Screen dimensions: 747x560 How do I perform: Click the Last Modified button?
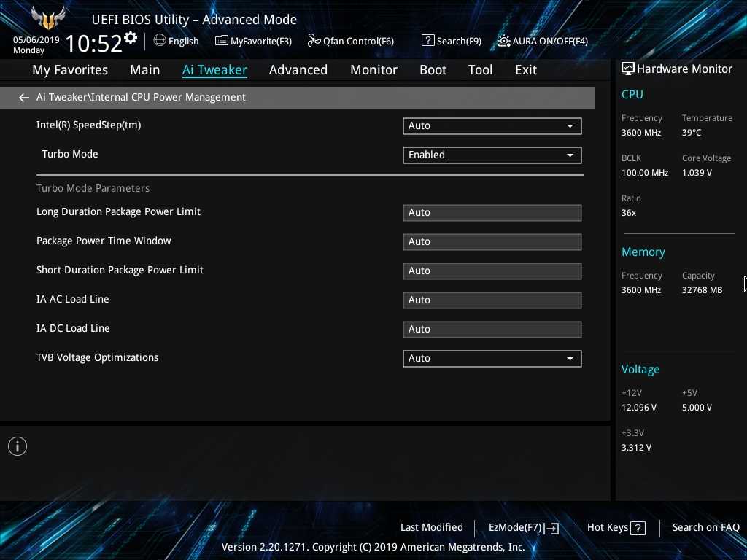coord(431,528)
